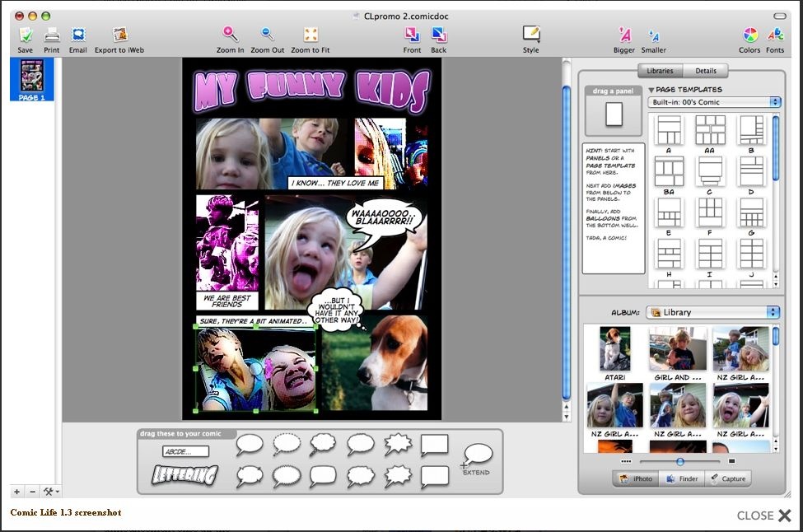Switch to the Libraries tab
The image size is (803, 532).
(660, 71)
